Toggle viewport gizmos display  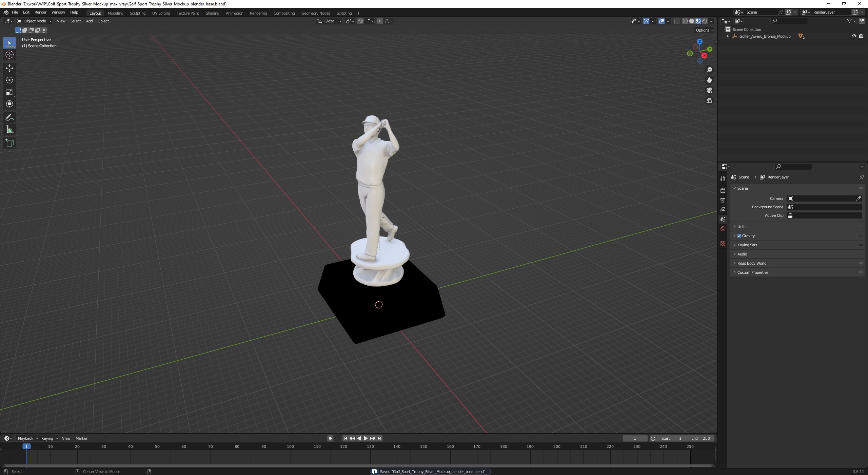click(646, 21)
